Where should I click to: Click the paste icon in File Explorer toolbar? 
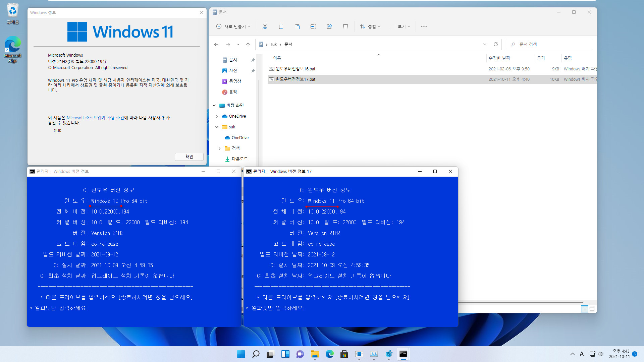(297, 26)
